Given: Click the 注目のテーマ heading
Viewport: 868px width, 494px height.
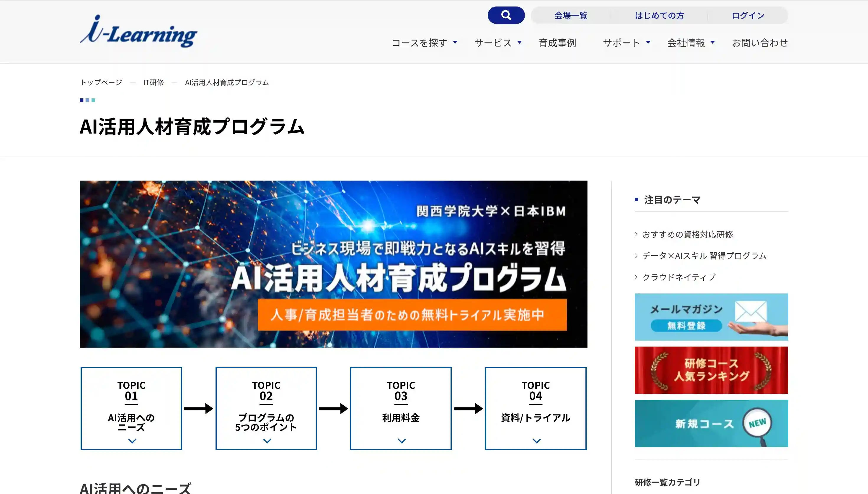Looking at the screenshot, I should click(672, 200).
